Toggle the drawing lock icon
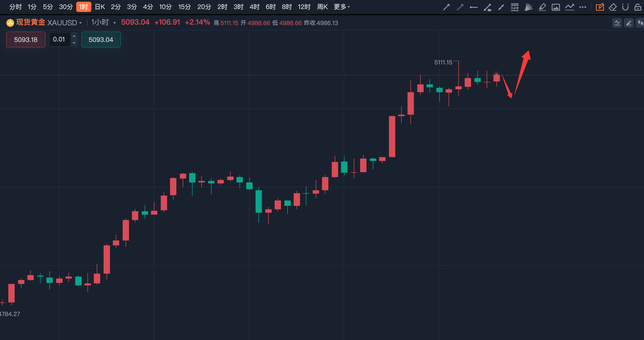The image size is (644, 340). (x=637, y=7)
